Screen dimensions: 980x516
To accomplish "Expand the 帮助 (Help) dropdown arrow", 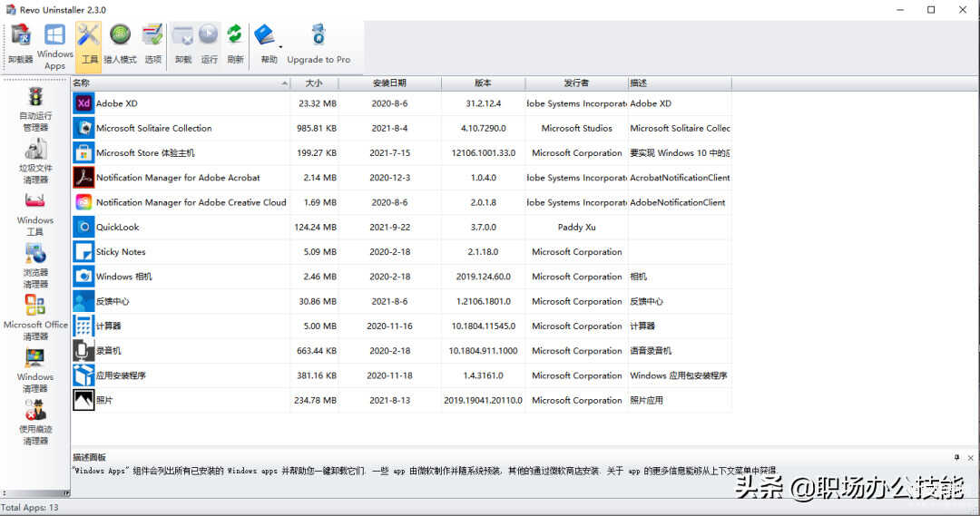I will coord(280,46).
